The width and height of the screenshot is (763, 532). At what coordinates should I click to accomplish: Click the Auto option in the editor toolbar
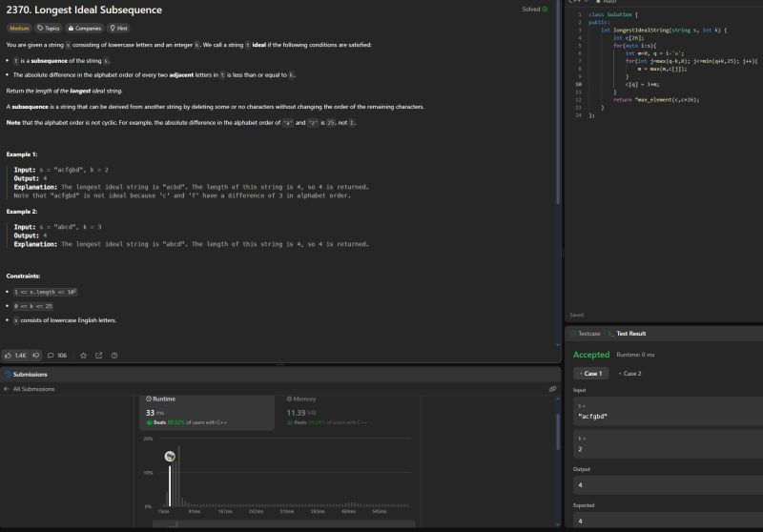point(607,2)
